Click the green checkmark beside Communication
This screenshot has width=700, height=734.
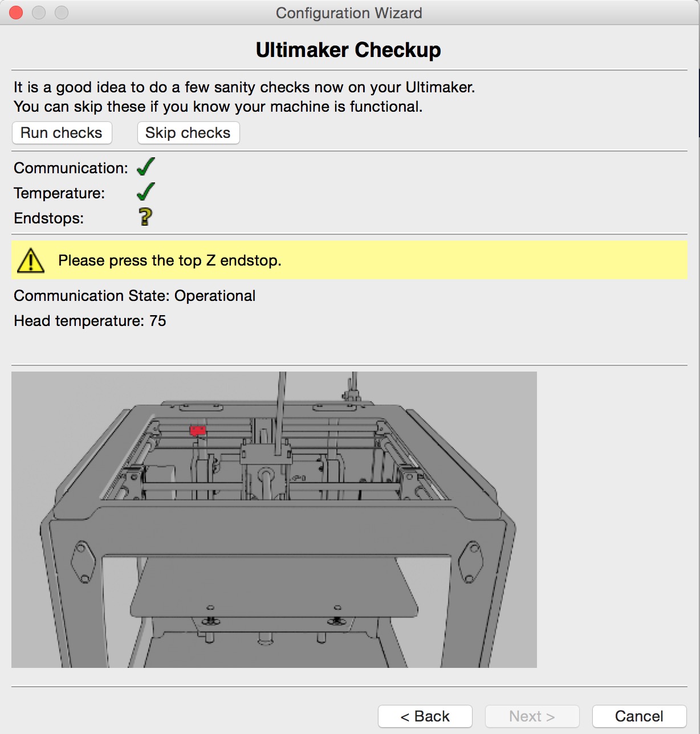tap(146, 167)
